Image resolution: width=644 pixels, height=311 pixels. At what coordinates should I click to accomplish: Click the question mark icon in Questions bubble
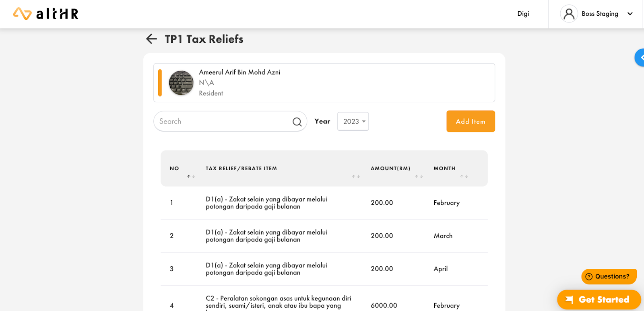coord(588,276)
